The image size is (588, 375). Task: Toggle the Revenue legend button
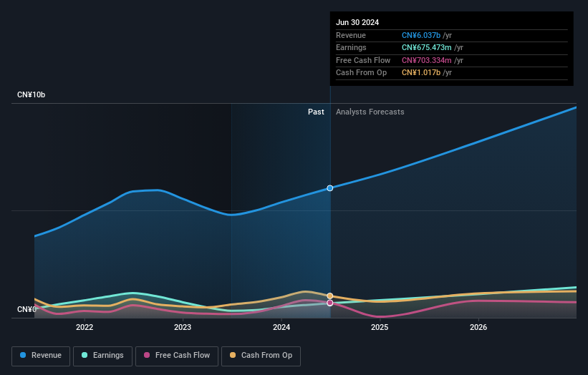41,356
